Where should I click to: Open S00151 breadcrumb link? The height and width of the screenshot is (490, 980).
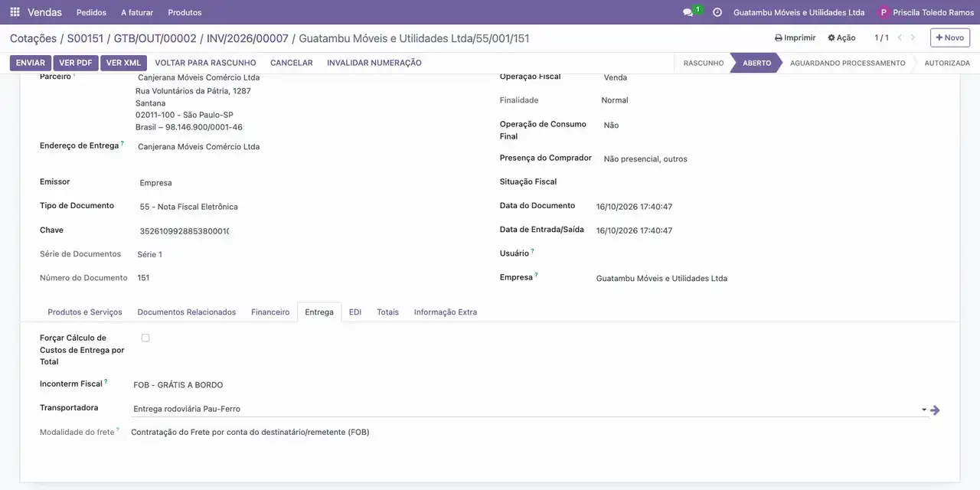pos(85,38)
